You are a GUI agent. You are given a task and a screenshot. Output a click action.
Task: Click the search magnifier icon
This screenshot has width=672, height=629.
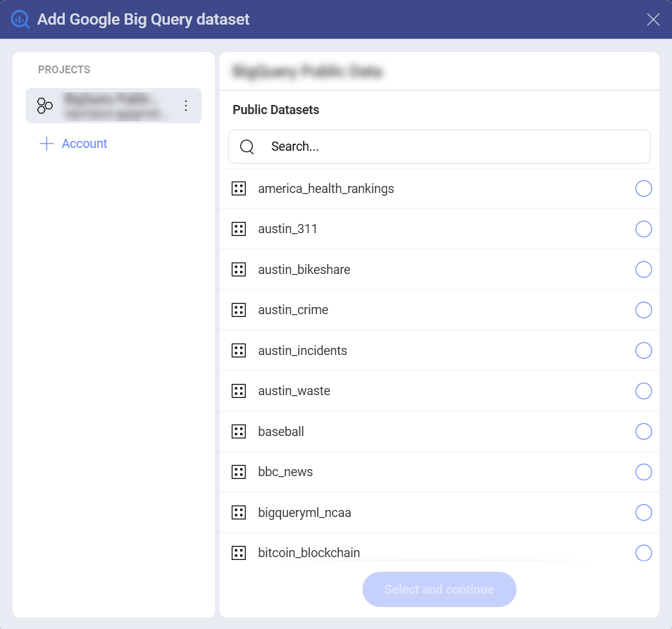tap(247, 147)
